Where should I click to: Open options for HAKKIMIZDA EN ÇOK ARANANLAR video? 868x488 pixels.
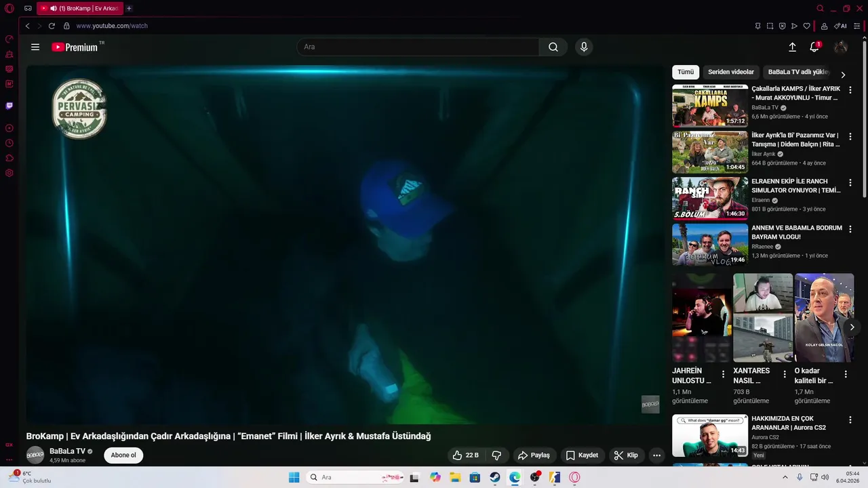(850, 420)
